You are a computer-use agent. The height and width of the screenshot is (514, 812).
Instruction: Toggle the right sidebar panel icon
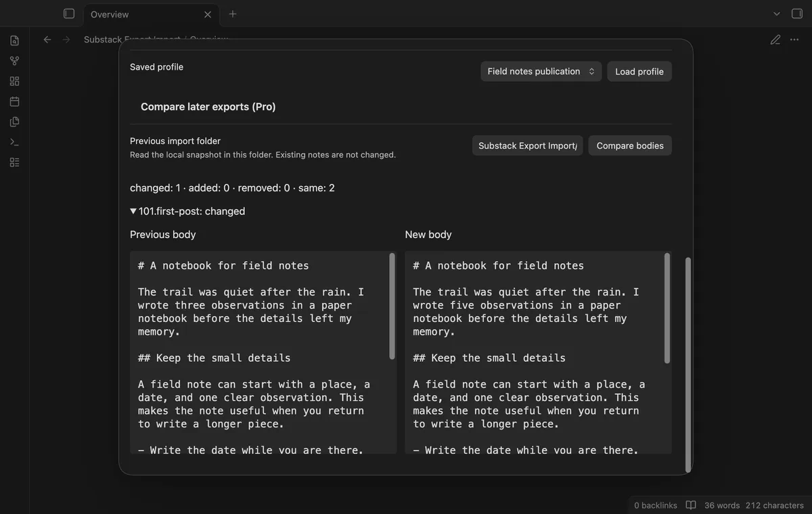point(796,14)
